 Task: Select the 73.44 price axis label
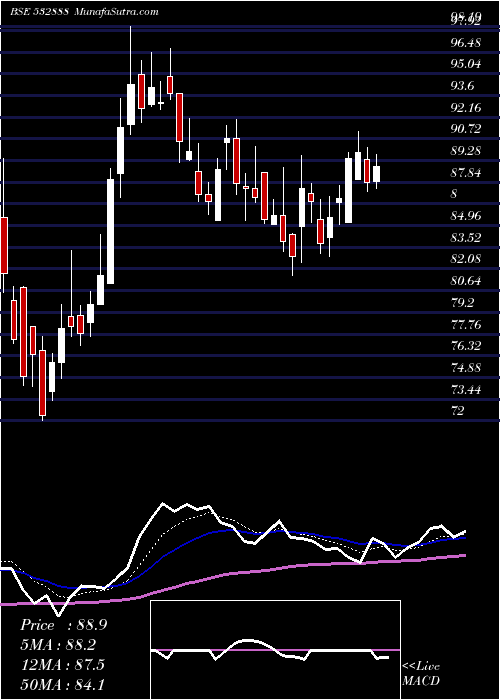(x=466, y=389)
